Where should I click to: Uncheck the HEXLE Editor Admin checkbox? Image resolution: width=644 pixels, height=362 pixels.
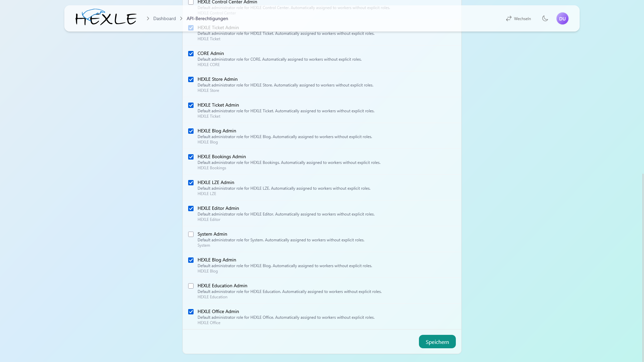coord(191,208)
